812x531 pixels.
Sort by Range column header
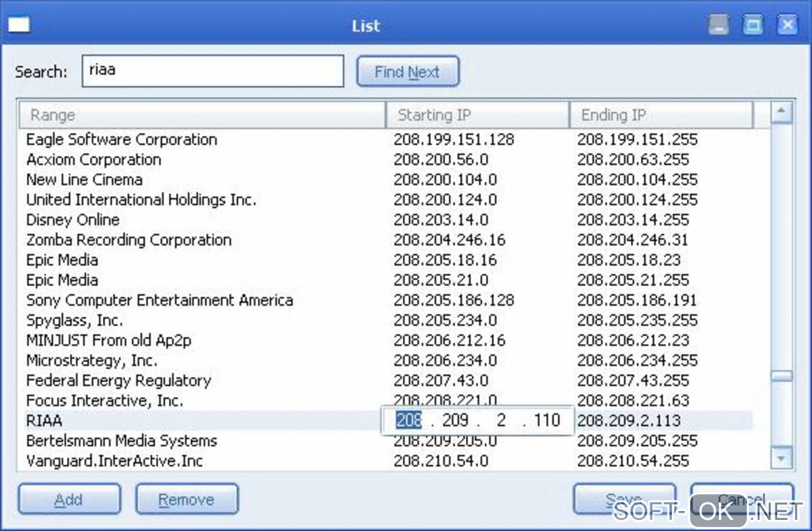(x=202, y=115)
